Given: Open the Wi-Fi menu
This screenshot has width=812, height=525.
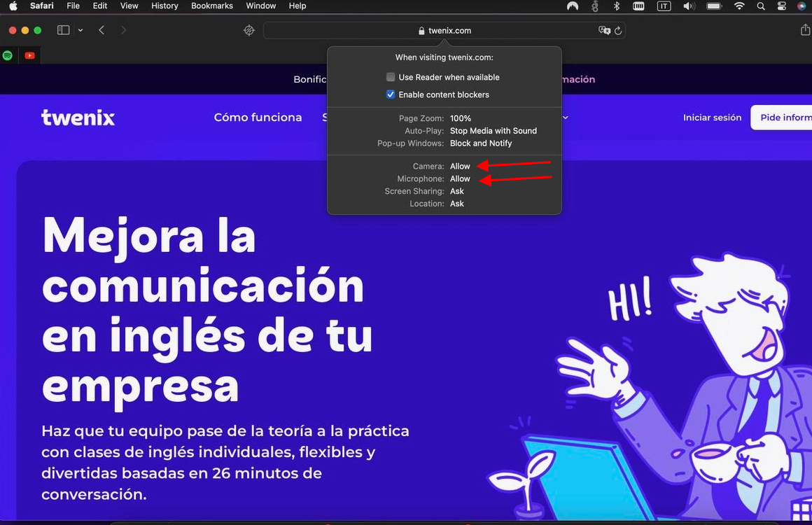Looking at the screenshot, I should 739,6.
